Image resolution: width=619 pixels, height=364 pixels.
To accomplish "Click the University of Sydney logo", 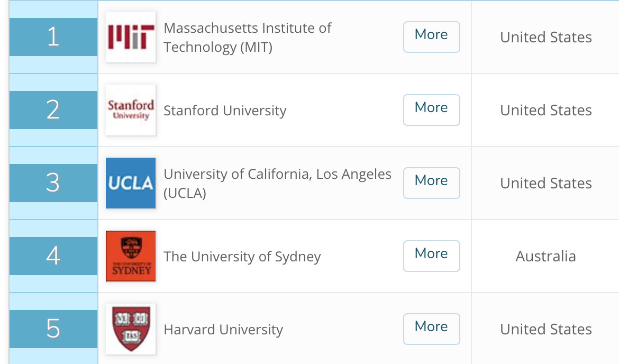I will (x=131, y=256).
